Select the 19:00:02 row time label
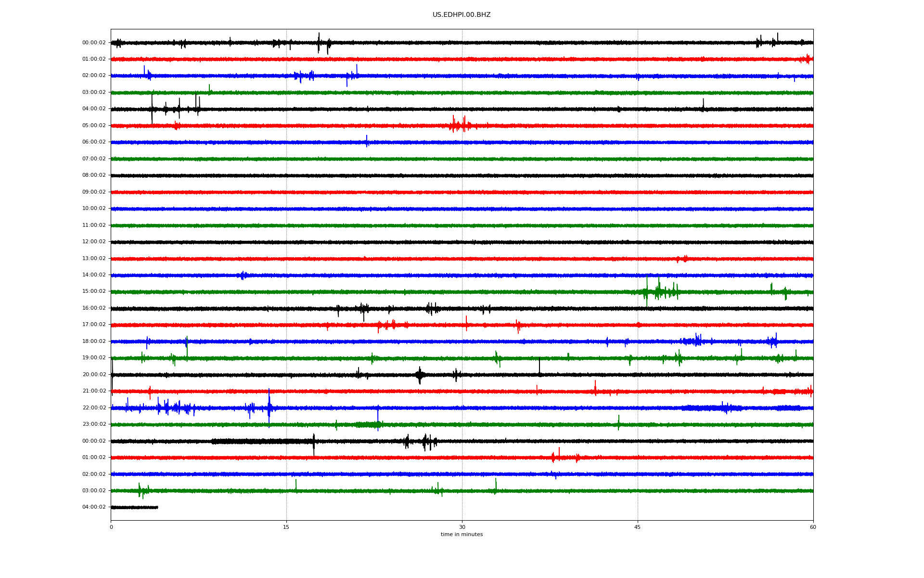 94,358
